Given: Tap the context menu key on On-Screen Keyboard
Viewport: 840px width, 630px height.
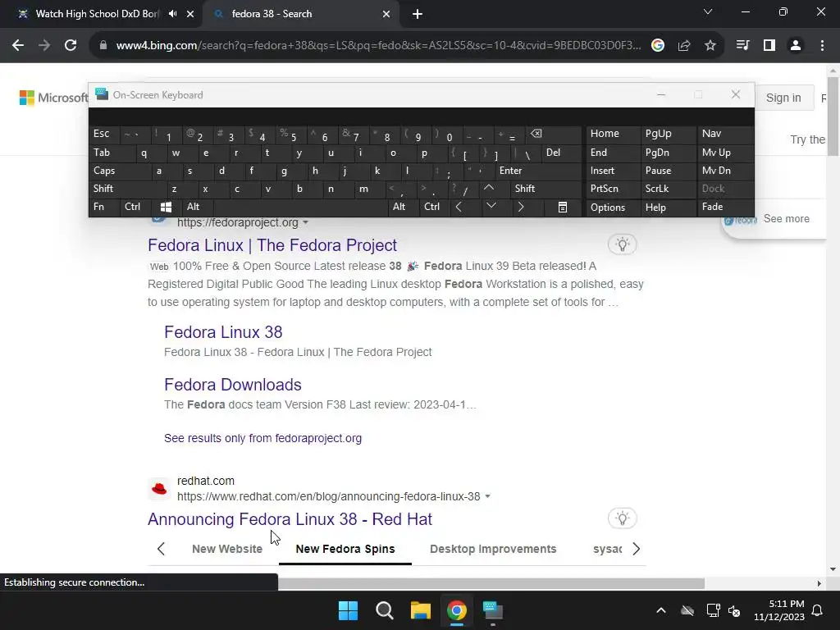Looking at the screenshot, I should 563,207.
